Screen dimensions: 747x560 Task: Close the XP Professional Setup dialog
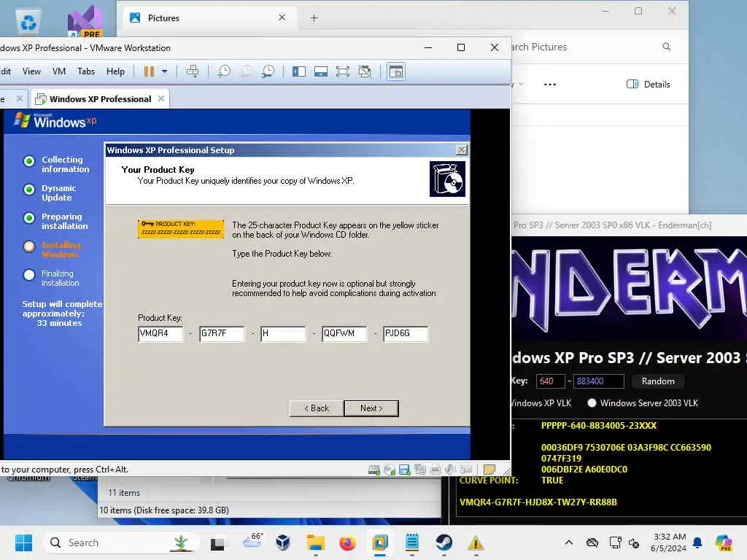click(x=461, y=150)
